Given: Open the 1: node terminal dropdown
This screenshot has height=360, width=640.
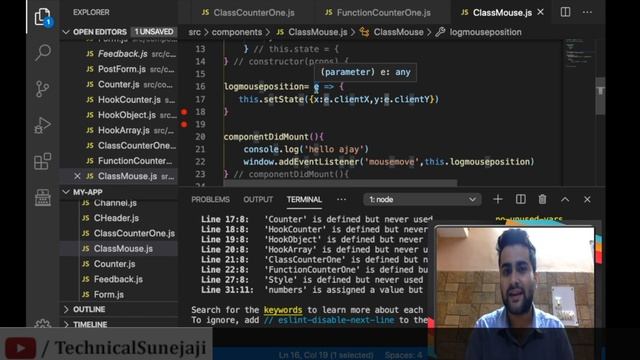Looking at the screenshot, I should pyautogui.click(x=422, y=199).
